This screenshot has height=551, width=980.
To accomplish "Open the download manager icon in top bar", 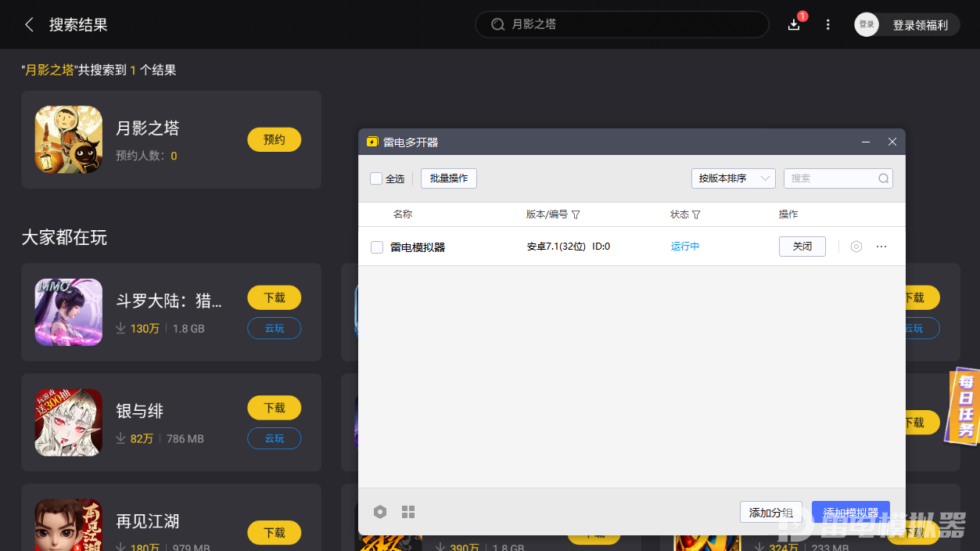I will [793, 24].
